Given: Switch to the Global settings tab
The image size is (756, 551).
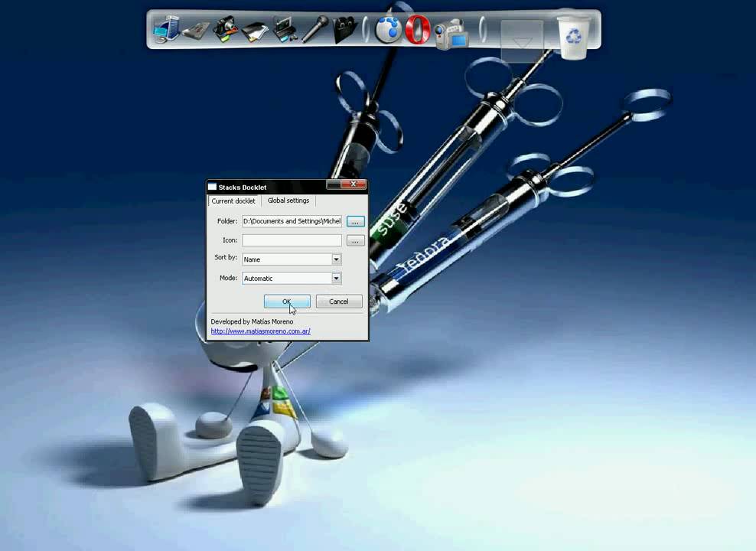Looking at the screenshot, I should [288, 201].
